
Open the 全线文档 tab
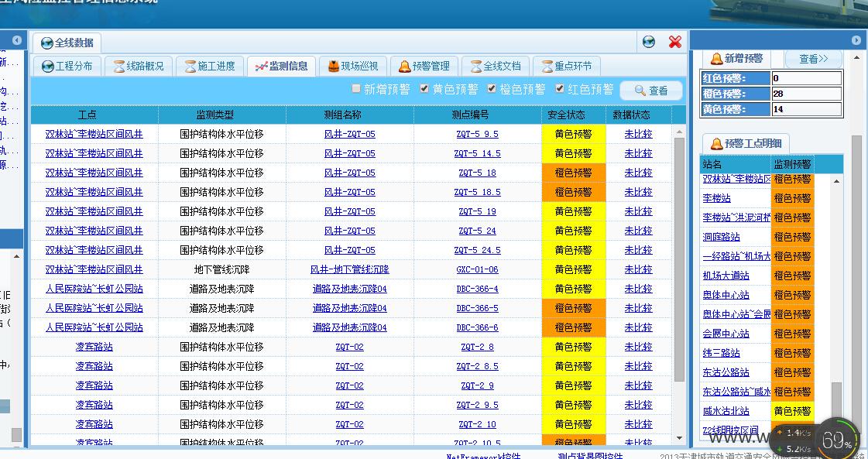(x=496, y=67)
